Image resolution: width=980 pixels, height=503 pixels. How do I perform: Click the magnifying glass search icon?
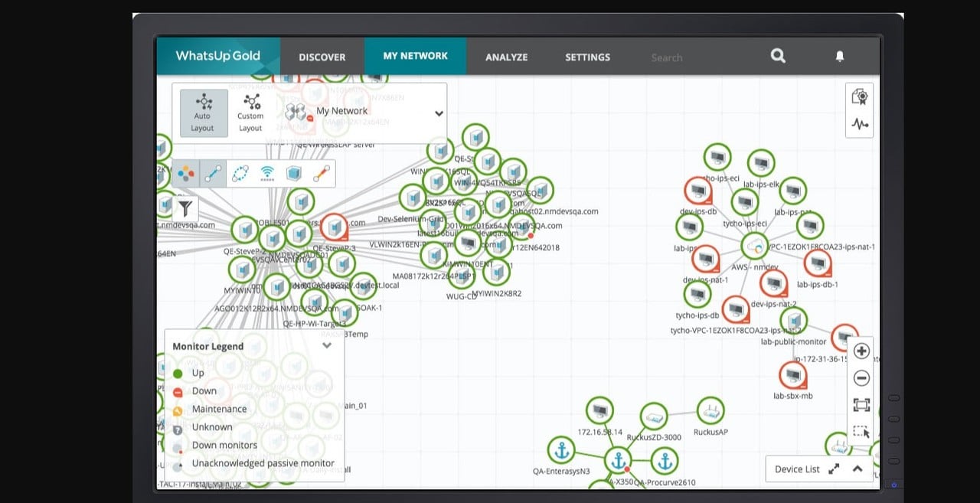point(778,56)
